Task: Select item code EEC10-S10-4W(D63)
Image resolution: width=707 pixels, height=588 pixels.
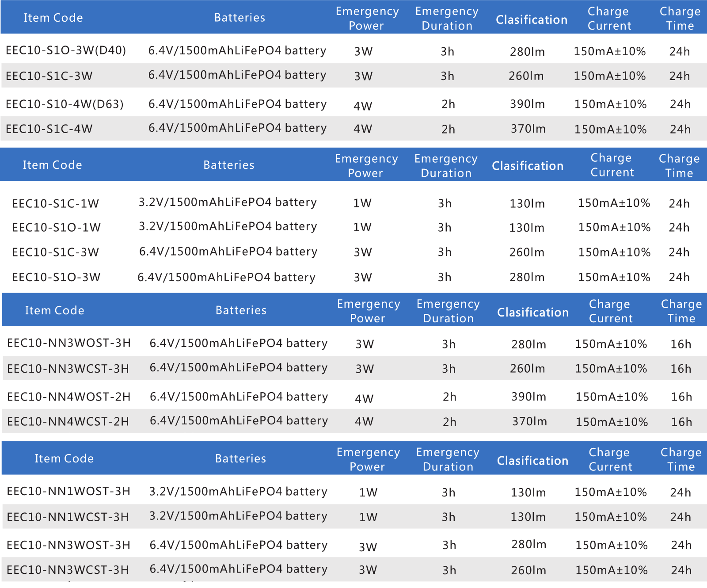Action: [x=65, y=104]
